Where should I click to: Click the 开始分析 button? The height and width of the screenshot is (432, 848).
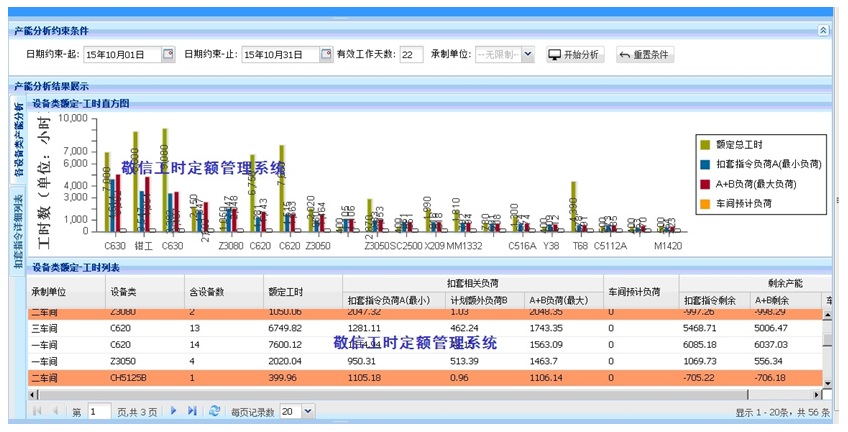(575, 54)
